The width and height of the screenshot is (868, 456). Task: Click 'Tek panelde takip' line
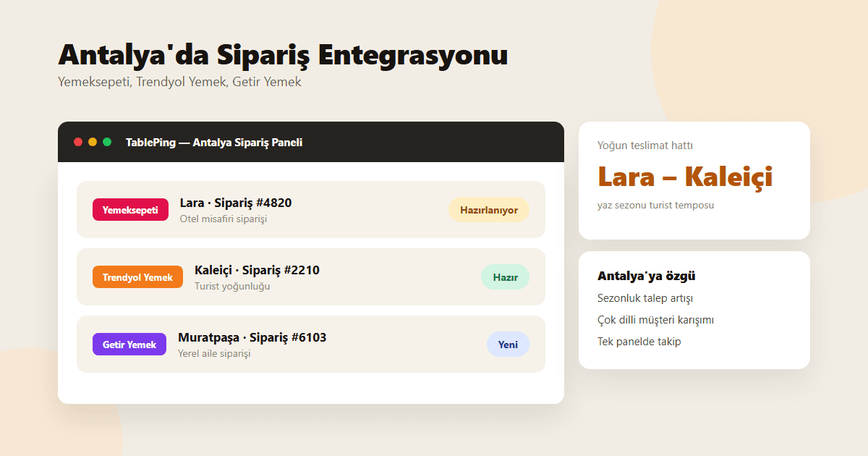tap(639, 342)
